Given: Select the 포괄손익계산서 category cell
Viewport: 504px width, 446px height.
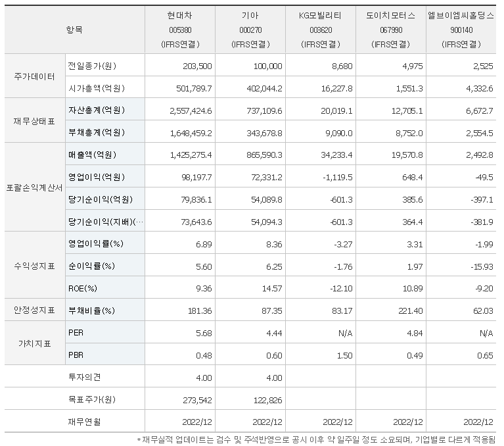Looking at the screenshot, I should click(x=35, y=187).
